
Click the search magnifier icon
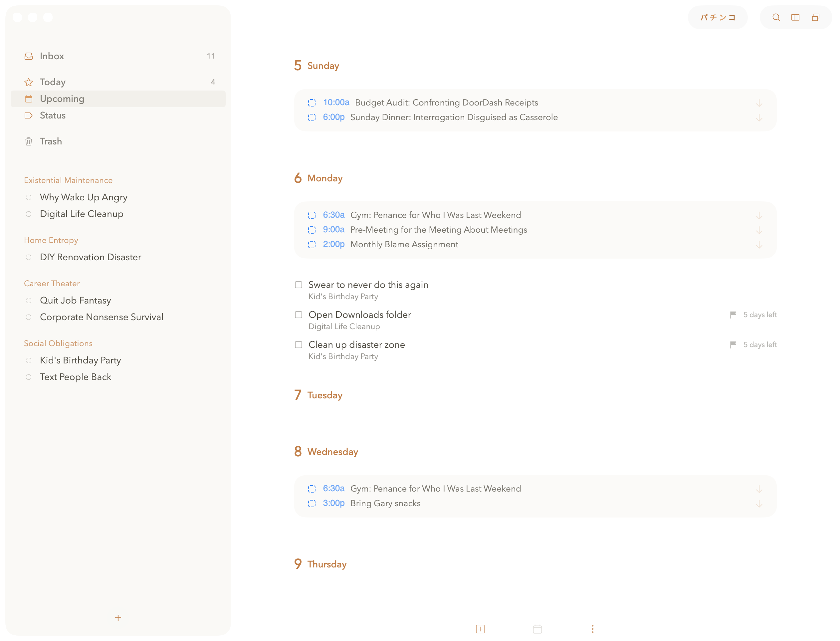coord(776,18)
